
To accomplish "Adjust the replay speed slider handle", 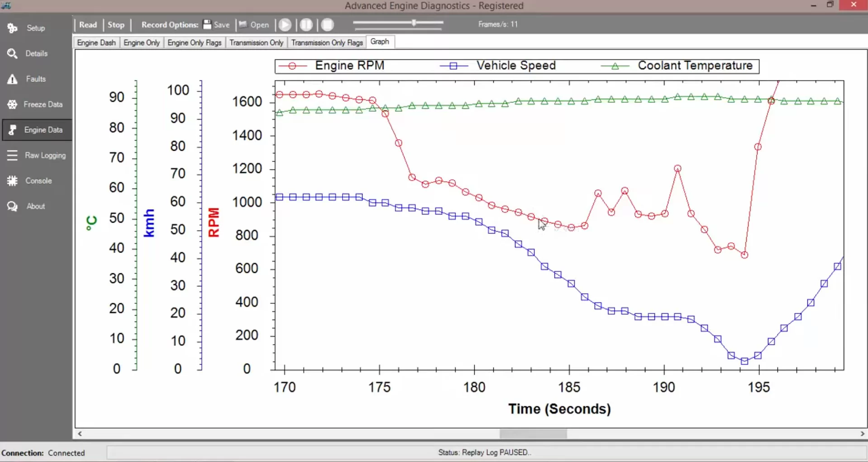I will click(x=414, y=23).
